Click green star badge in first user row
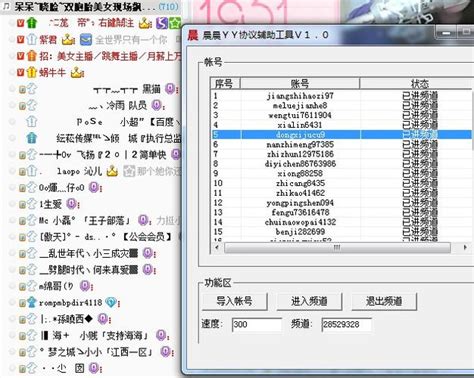The width and height of the screenshot is (474, 378). [x=175, y=23]
